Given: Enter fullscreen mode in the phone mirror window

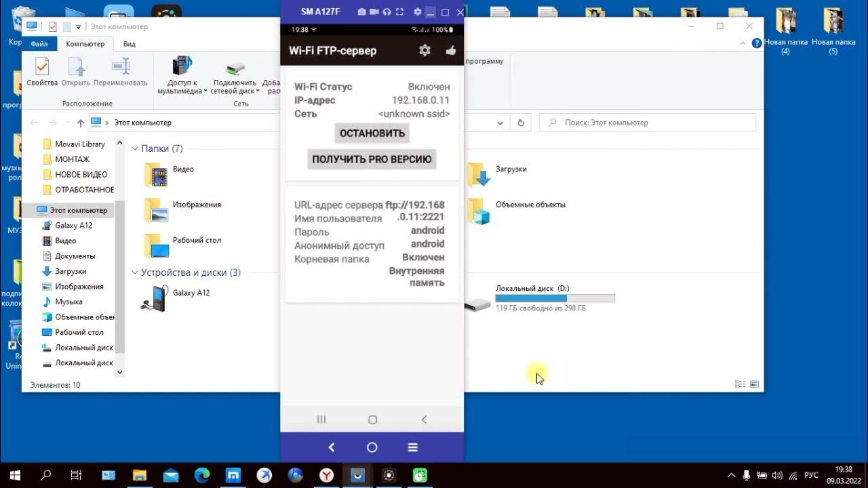Looking at the screenshot, I should [x=399, y=12].
